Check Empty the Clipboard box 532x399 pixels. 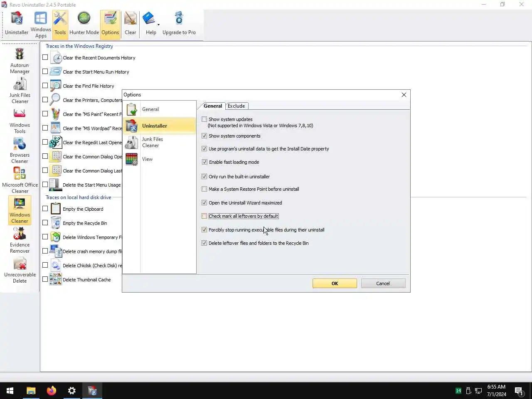[x=45, y=209]
